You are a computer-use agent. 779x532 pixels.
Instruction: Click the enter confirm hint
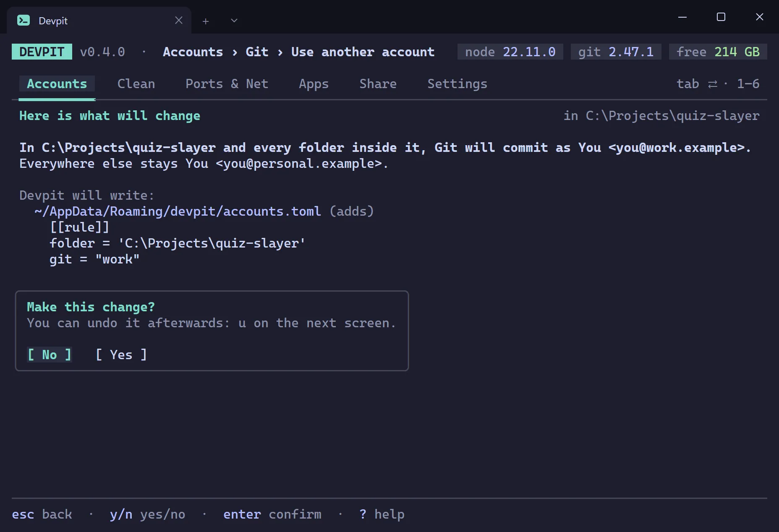[x=272, y=514]
